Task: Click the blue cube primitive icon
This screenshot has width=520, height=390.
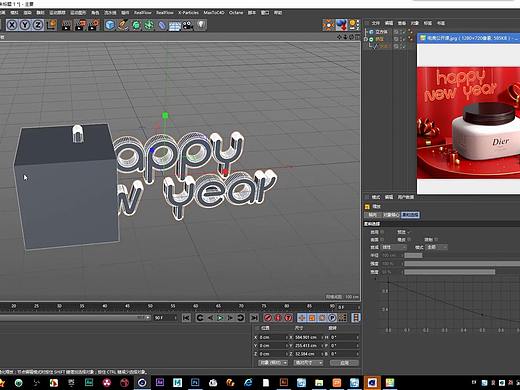Action: (x=110, y=25)
